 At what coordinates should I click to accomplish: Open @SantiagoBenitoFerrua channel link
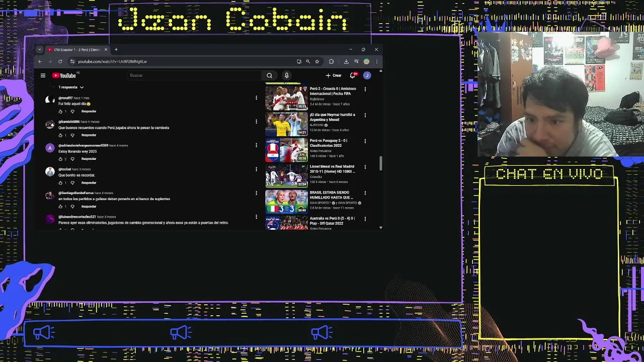[x=76, y=193]
